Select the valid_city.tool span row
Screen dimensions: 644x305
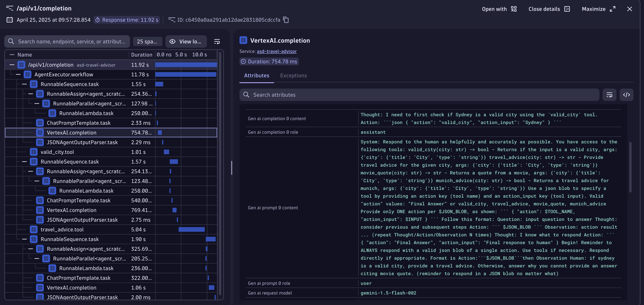tap(111, 152)
